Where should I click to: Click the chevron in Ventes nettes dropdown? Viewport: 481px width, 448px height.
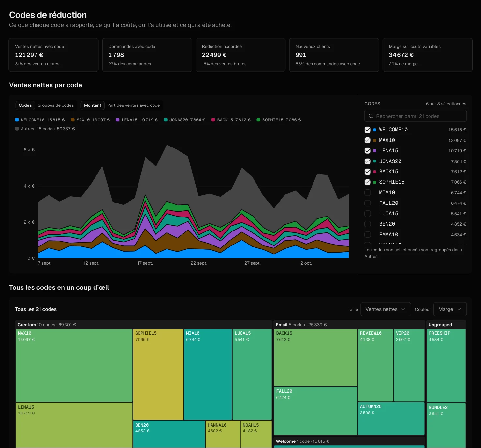pyautogui.click(x=403, y=309)
